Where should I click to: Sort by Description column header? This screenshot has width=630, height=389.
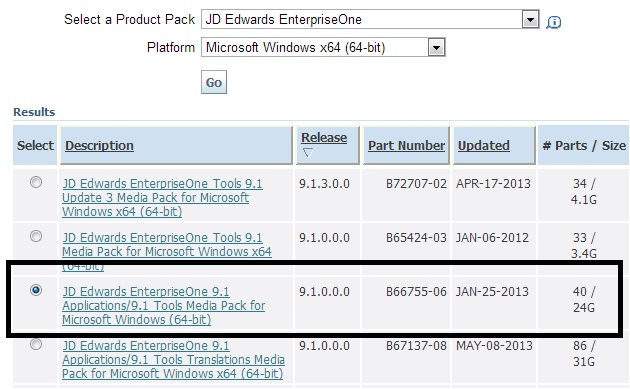point(99,145)
